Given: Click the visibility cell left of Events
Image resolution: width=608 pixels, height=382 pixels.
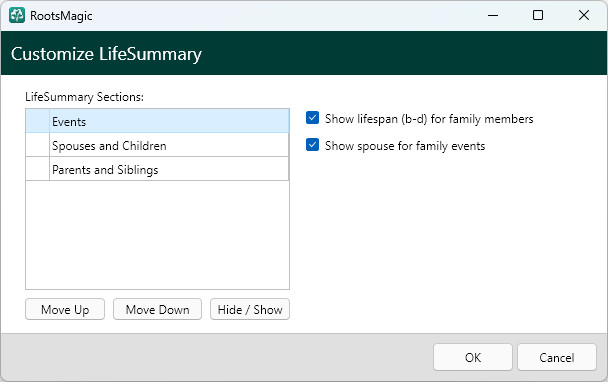Looking at the screenshot, I should pyautogui.click(x=38, y=121).
